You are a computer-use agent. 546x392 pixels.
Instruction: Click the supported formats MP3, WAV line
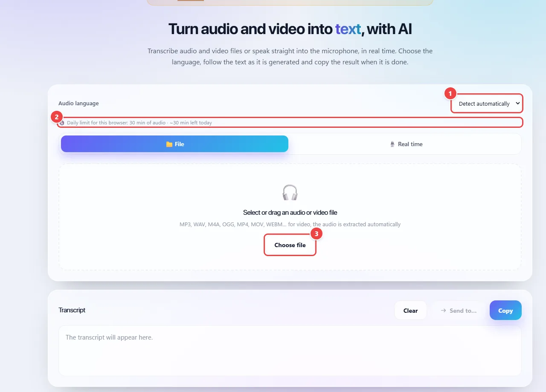pos(290,224)
